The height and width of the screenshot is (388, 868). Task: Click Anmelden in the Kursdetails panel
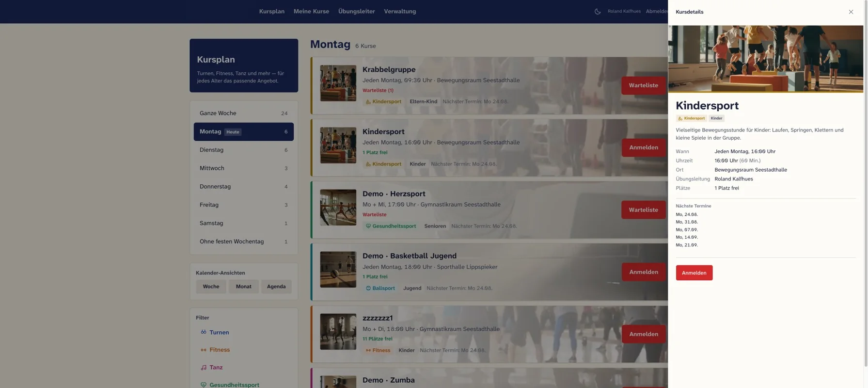click(694, 273)
